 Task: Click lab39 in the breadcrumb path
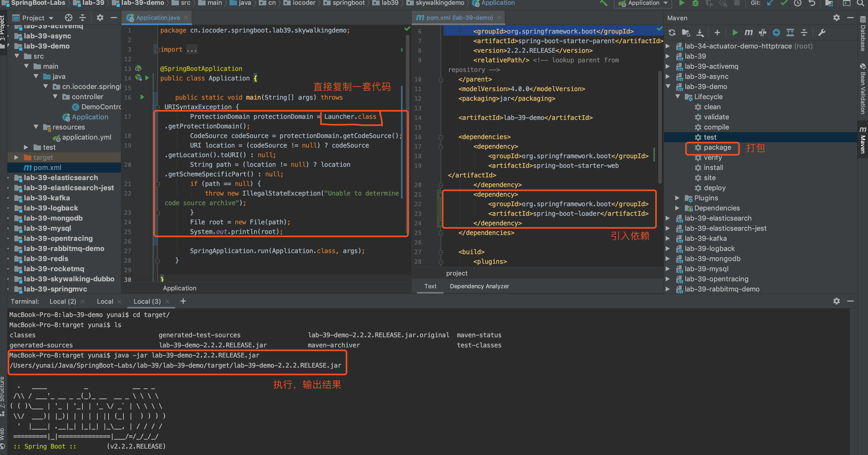click(390, 3)
